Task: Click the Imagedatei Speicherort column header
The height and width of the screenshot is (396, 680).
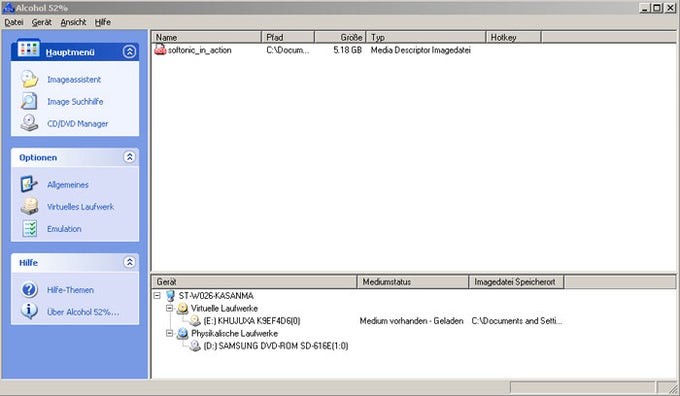Action: 517,282
